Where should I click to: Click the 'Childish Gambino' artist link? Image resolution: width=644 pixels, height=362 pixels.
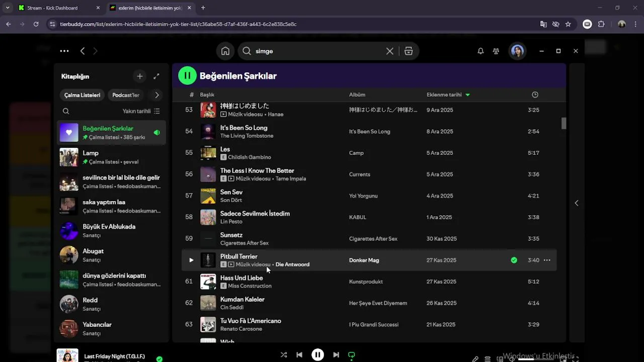click(250, 157)
